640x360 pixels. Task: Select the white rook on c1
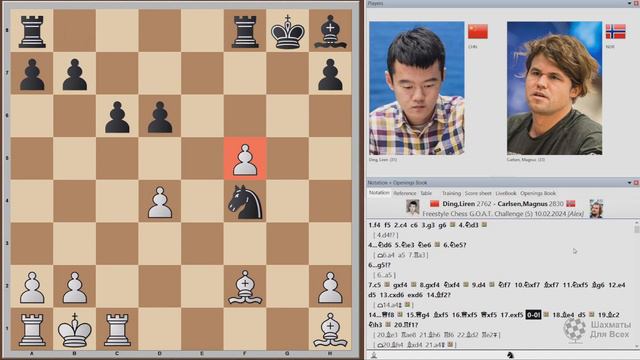click(117, 330)
